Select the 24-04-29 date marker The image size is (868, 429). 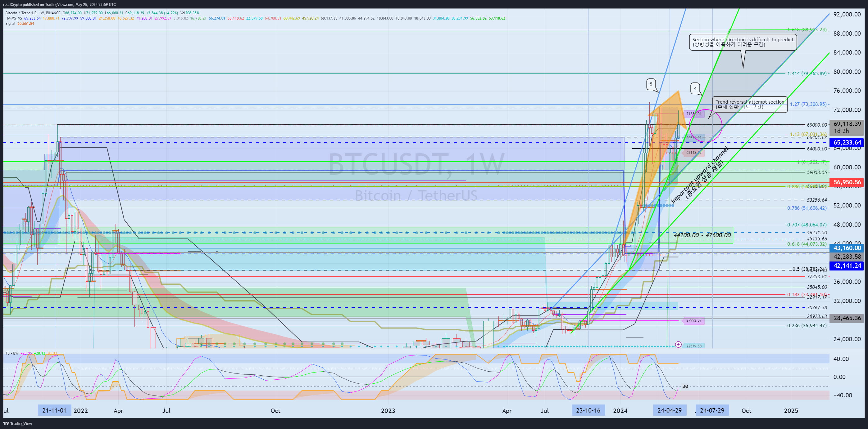click(x=670, y=410)
